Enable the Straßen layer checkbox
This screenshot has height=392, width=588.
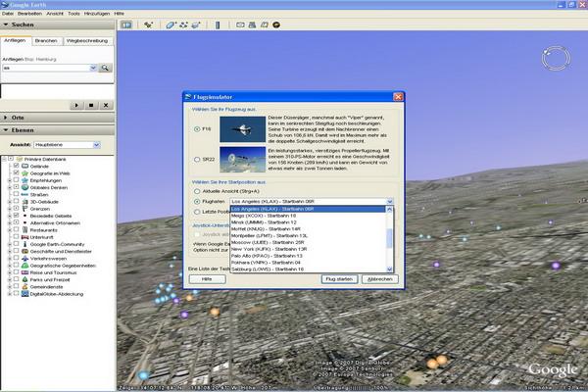click(16, 194)
